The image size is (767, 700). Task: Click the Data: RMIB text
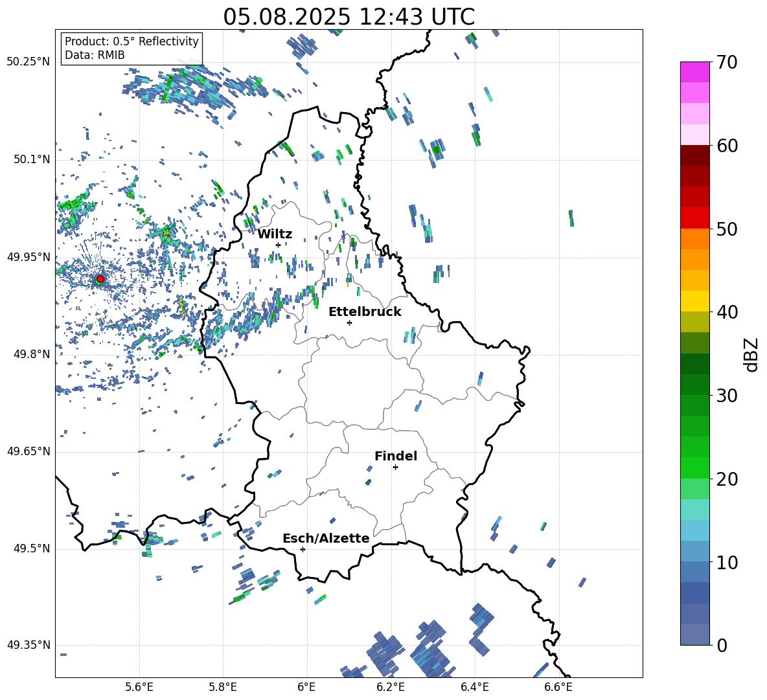pyautogui.click(x=95, y=55)
